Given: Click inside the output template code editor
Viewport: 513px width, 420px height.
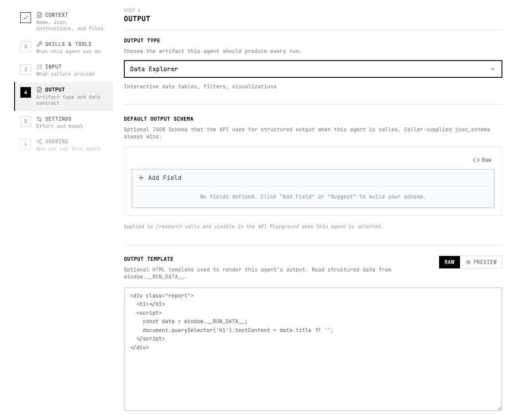Looking at the screenshot, I should [313, 349].
